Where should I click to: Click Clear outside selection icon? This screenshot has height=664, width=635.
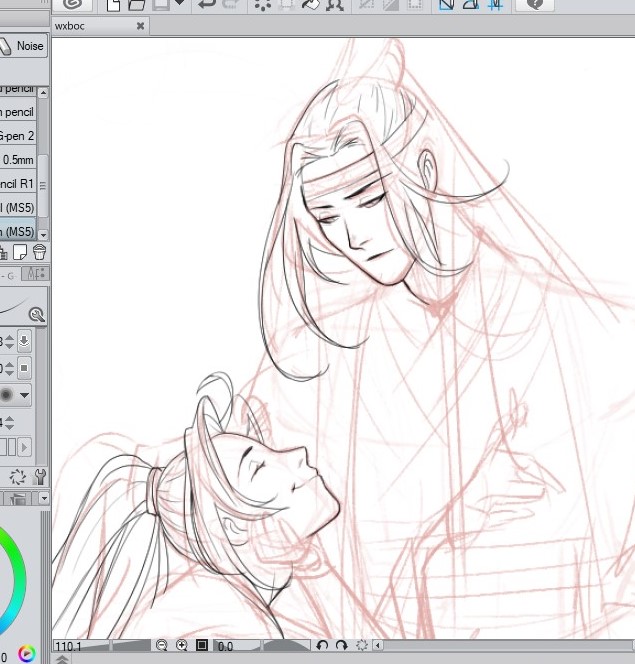tap(287, 5)
